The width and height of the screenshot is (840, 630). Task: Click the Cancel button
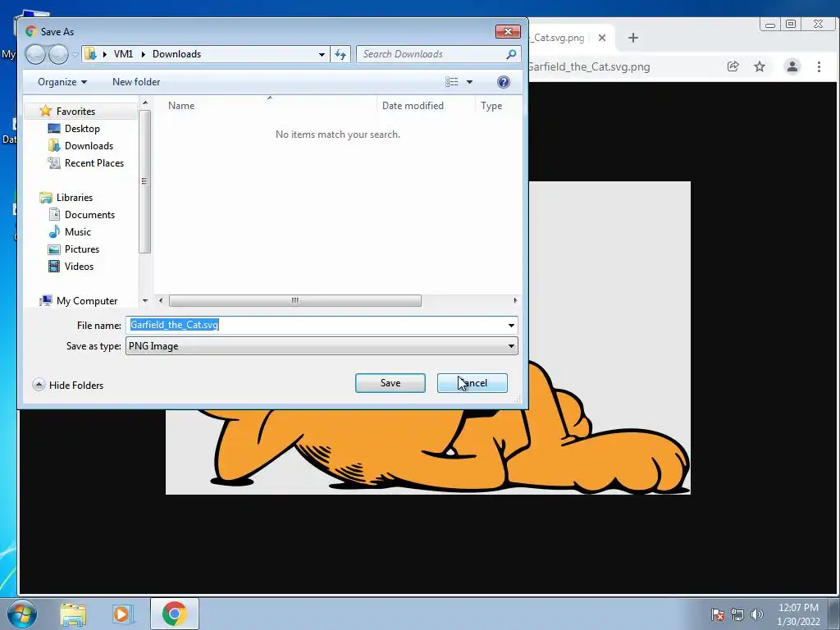(472, 383)
